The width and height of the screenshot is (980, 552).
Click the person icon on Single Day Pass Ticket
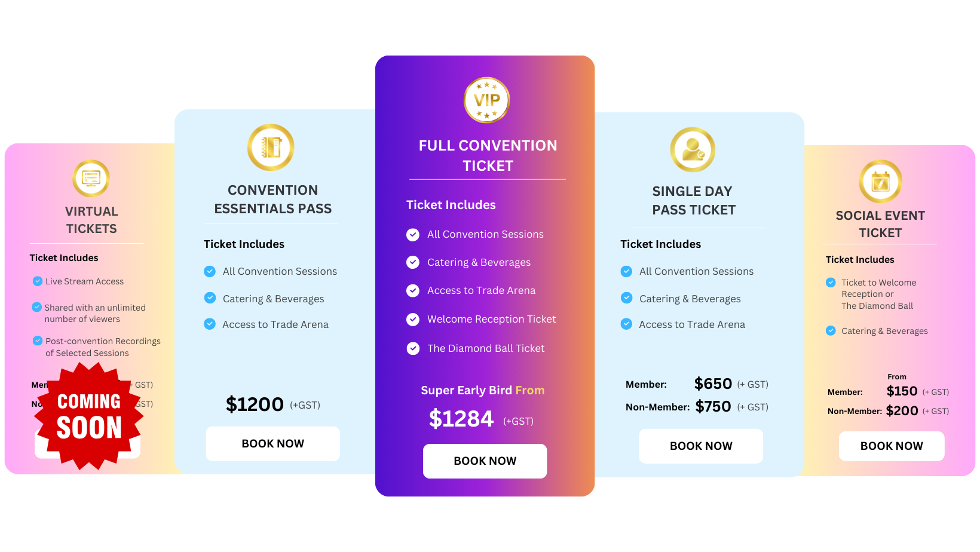[692, 149]
